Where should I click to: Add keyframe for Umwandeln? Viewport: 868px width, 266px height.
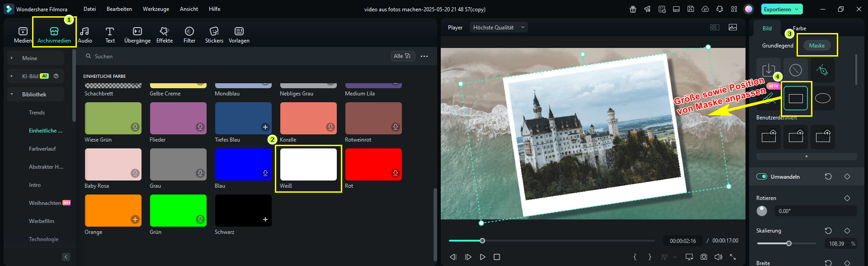847,176
